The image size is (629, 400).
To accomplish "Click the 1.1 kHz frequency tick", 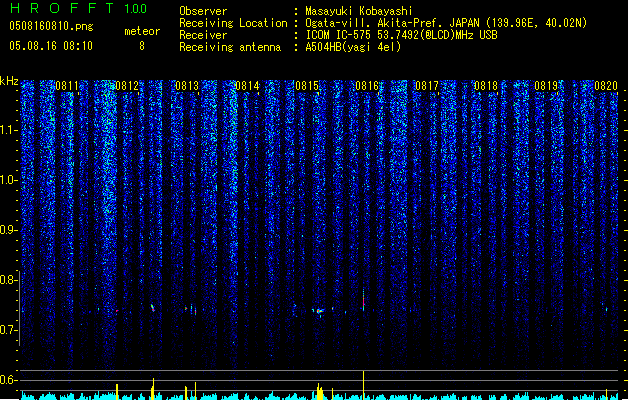I will tap(9, 130).
